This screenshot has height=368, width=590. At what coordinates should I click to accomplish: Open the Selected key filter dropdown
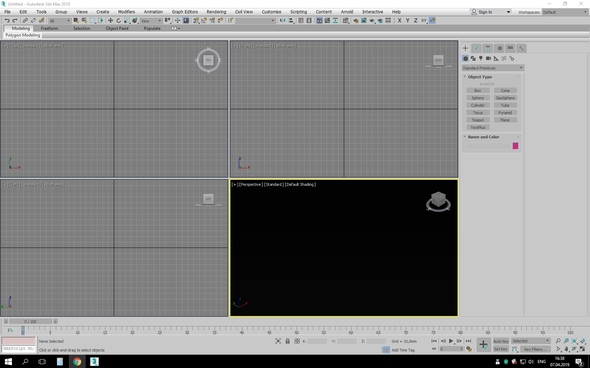[531, 341]
